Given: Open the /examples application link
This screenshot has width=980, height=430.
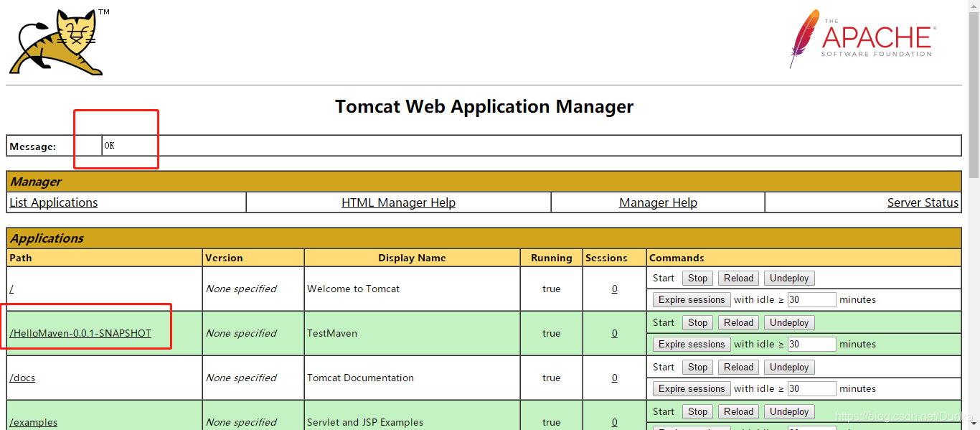Looking at the screenshot, I should click(34, 422).
